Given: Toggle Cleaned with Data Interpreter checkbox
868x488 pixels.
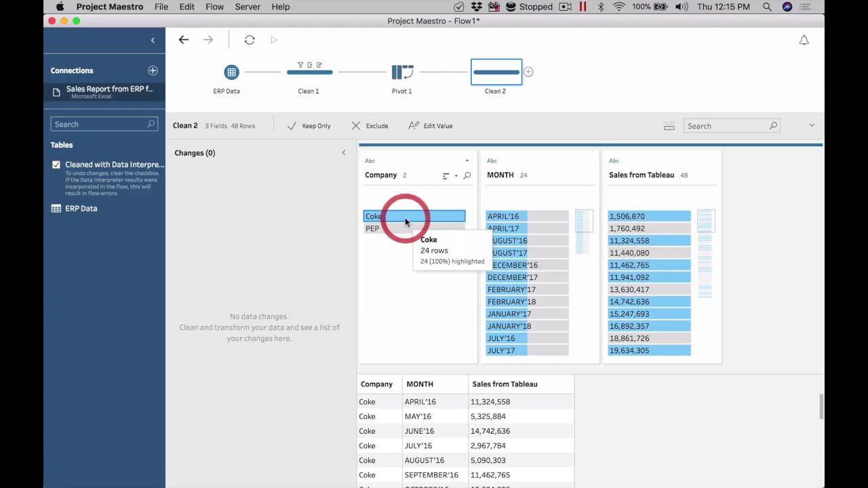Looking at the screenshot, I should point(56,165).
